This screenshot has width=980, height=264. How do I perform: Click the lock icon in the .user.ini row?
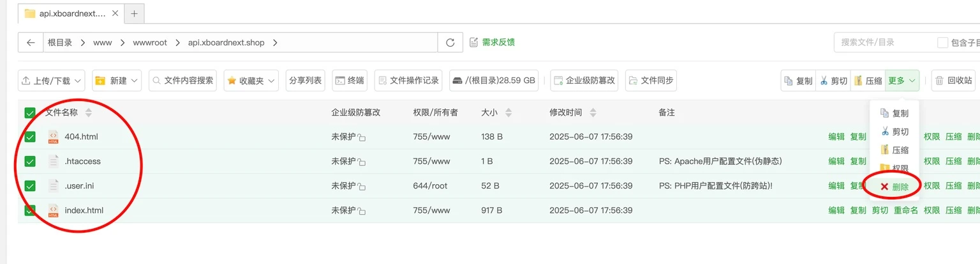361,186
